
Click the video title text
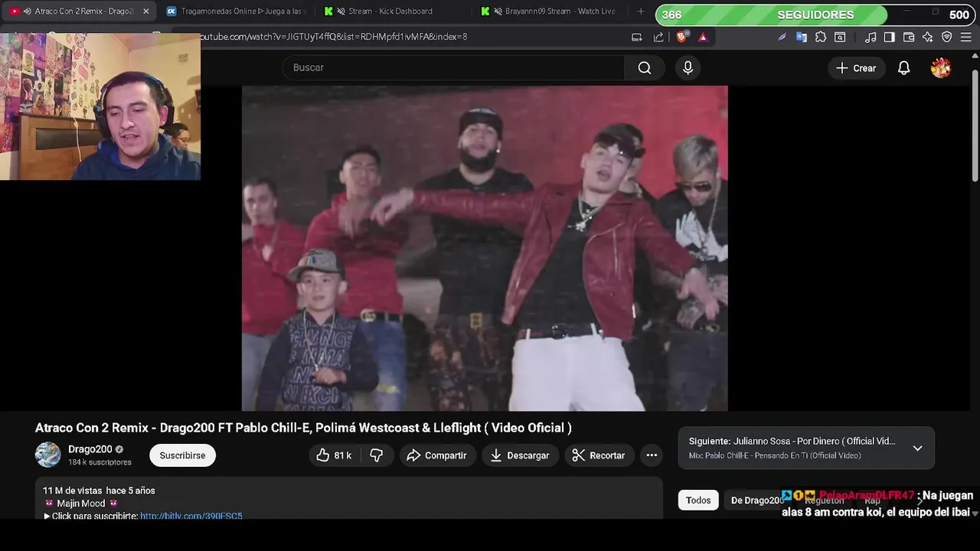coord(303,428)
